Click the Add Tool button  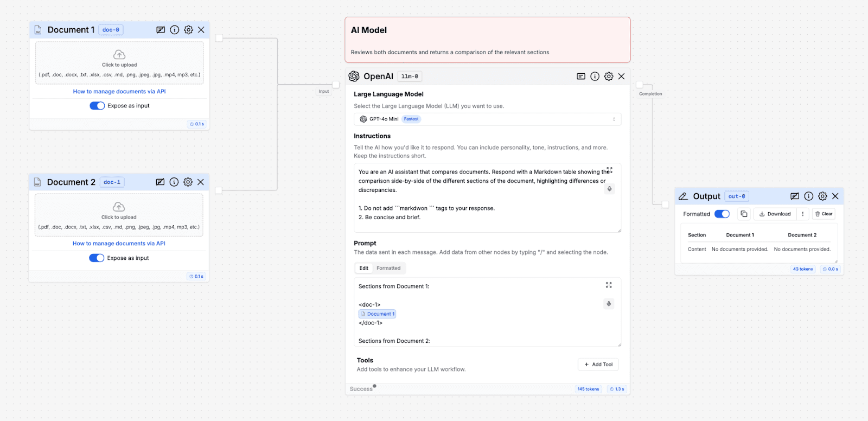point(598,365)
